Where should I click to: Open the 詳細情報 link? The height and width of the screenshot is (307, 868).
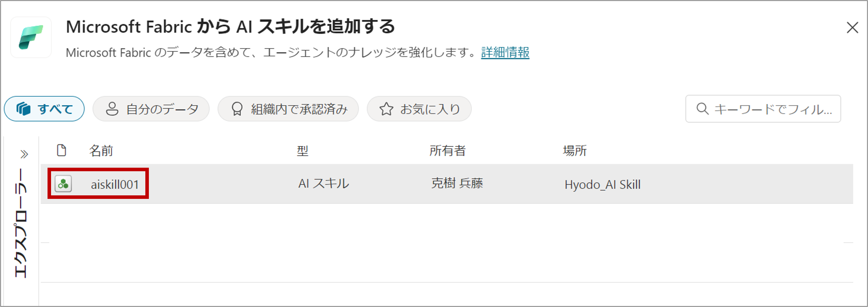[505, 53]
